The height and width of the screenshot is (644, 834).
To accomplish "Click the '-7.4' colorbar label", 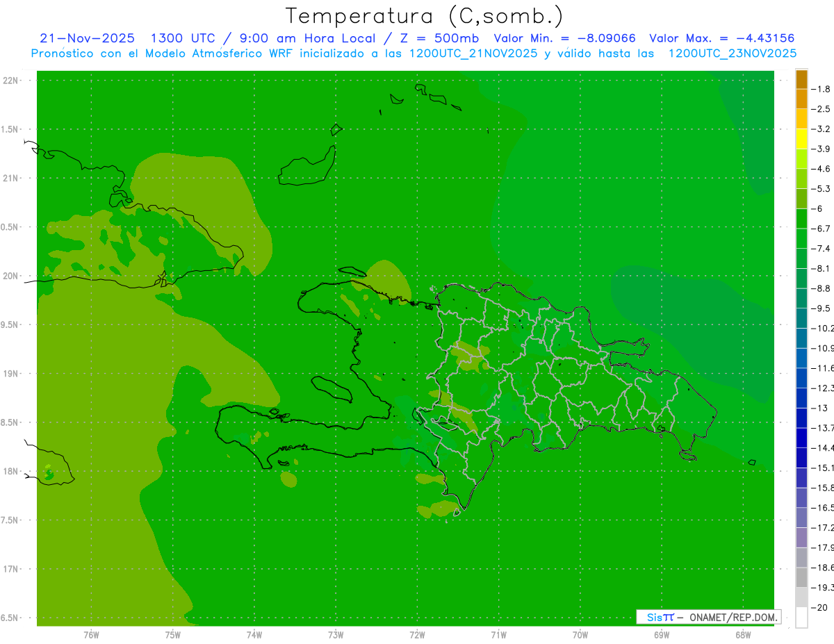I will 821,249.
